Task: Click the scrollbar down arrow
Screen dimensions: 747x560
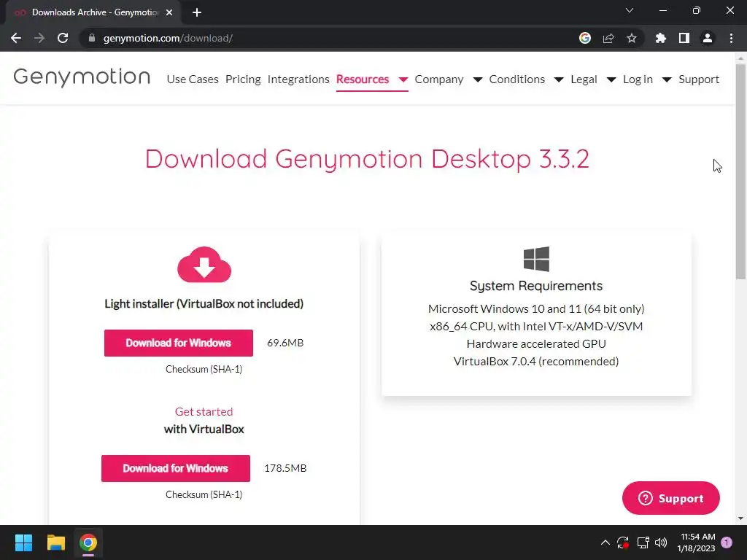Action: 740,518
